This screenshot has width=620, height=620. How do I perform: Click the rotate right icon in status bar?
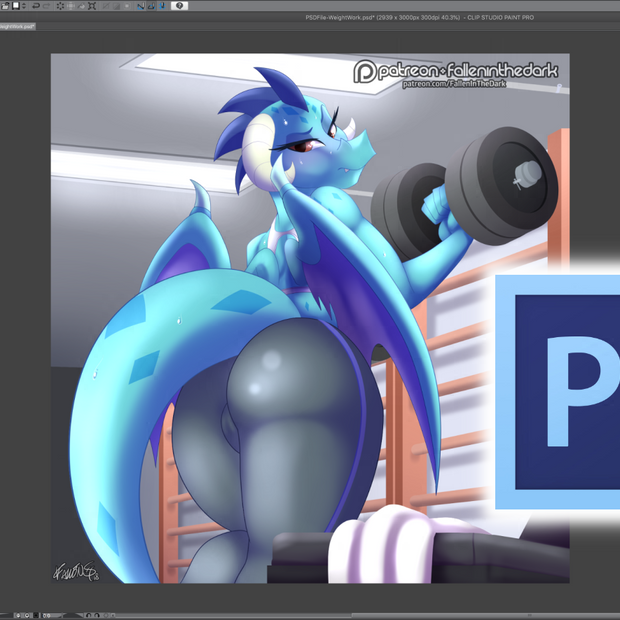click(x=97, y=615)
